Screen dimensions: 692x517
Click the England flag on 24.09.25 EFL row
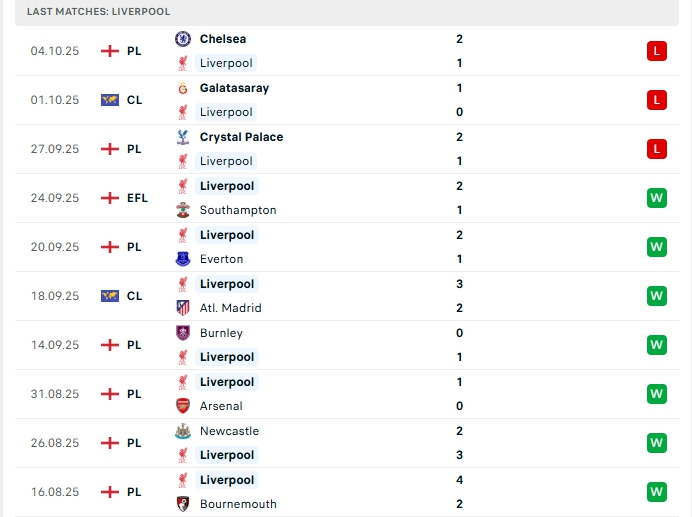click(x=110, y=198)
